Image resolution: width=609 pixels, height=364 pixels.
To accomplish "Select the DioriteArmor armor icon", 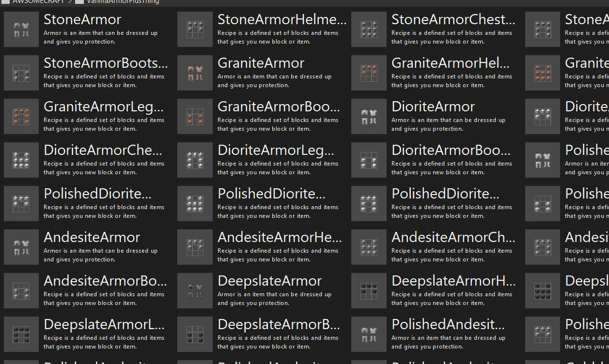I will 369,117.
